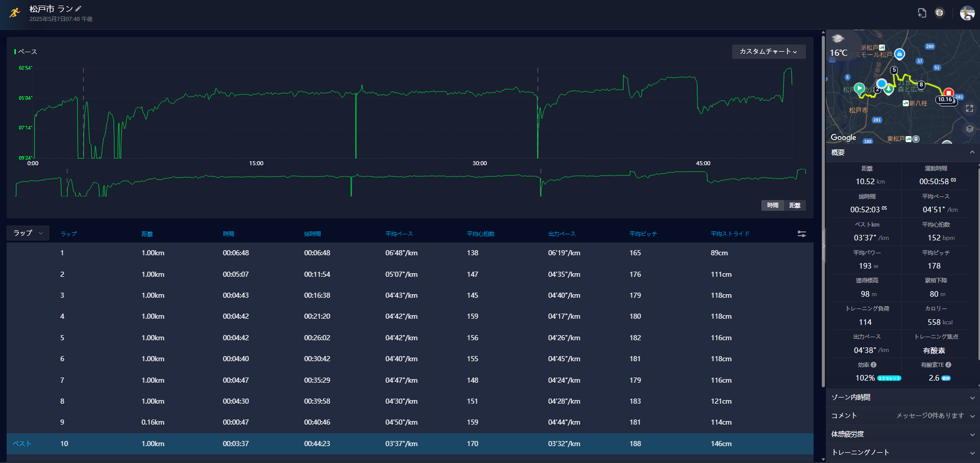Click the overview chart slider below pace graph
This screenshot has height=463, width=980.
point(410,183)
